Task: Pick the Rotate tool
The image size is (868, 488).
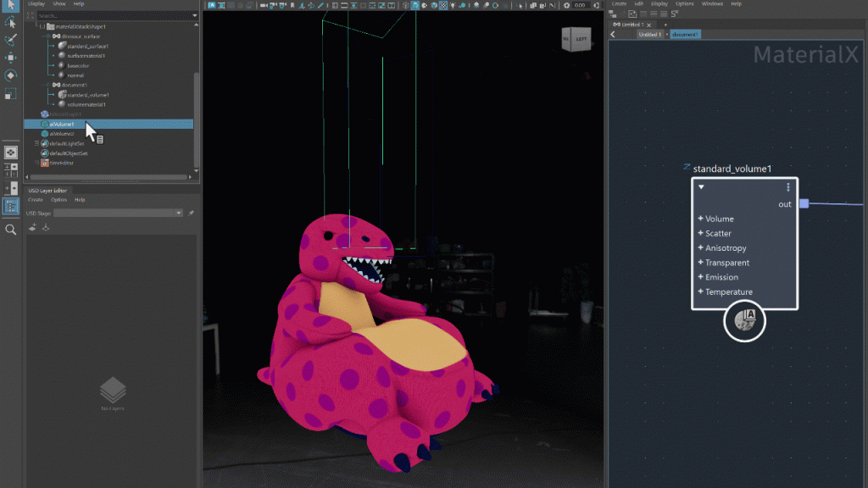Action: point(11,75)
